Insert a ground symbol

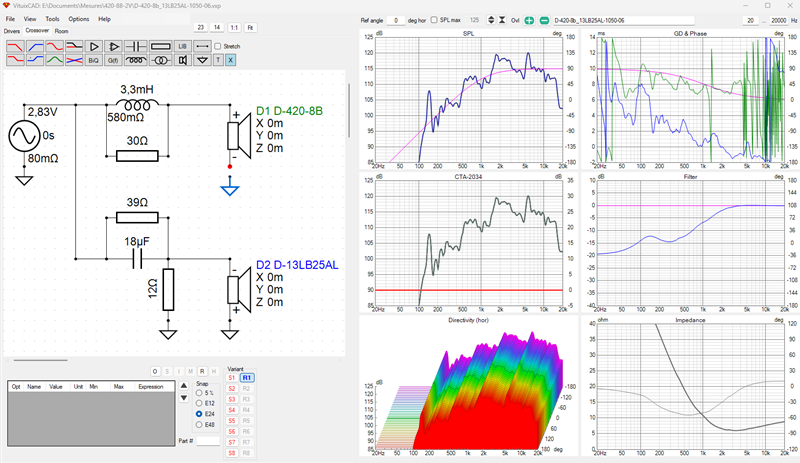[202, 60]
